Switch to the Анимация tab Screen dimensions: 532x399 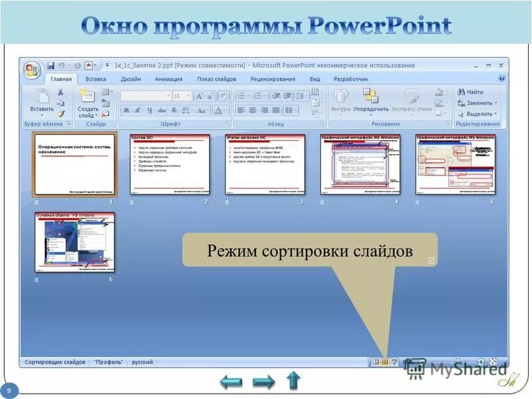[168, 78]
